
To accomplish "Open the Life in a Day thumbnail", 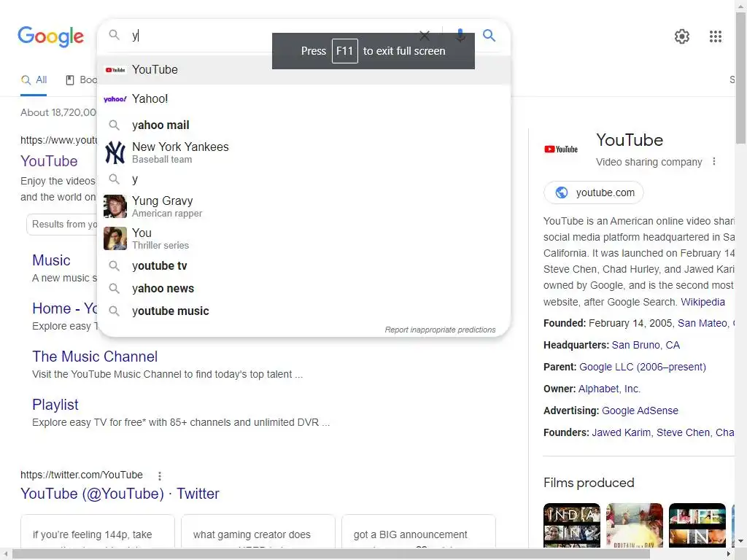I will [x=697, y=525].
